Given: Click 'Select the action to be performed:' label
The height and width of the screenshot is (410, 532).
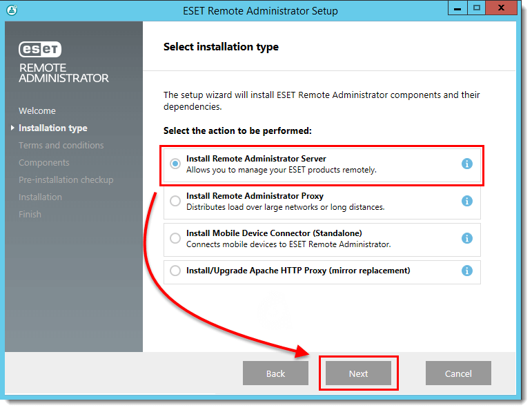Looking at the screenshot, I should [x=237, y=130].
